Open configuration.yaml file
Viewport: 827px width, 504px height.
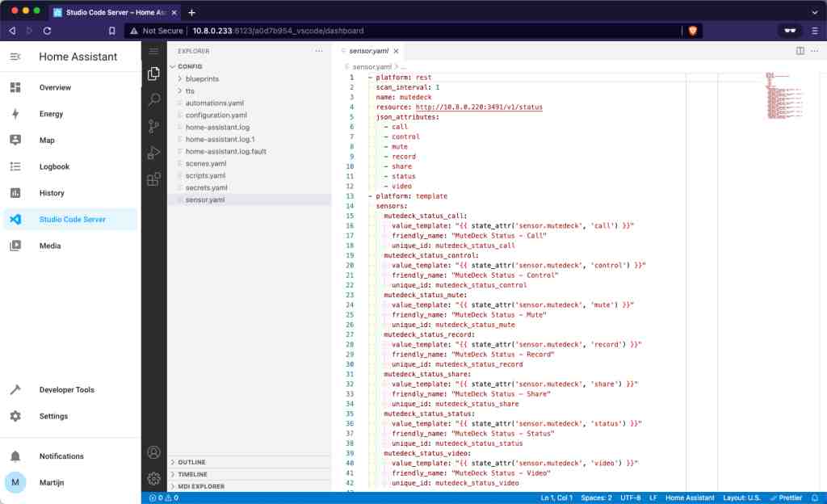click(249, 115)
